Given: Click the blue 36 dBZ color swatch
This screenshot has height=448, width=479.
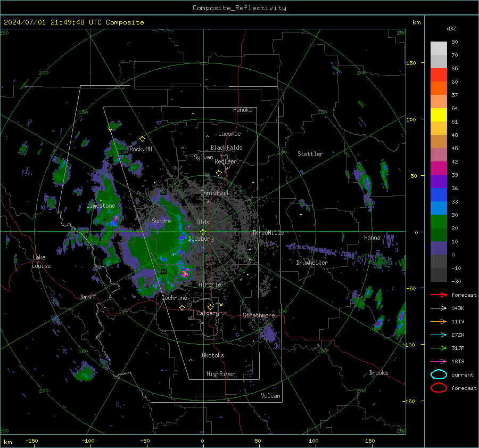Looking at the screenshot, I should click(439, 194).
